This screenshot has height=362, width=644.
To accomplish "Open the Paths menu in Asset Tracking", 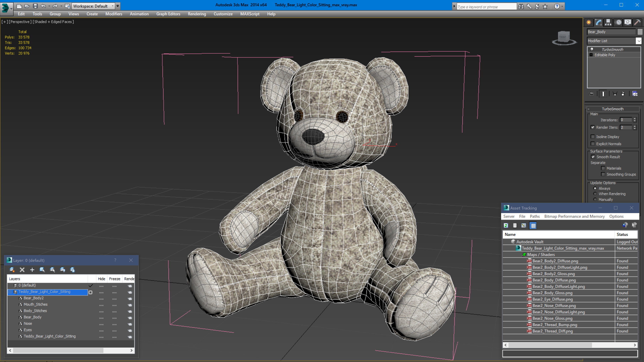I will pos(534,216).
